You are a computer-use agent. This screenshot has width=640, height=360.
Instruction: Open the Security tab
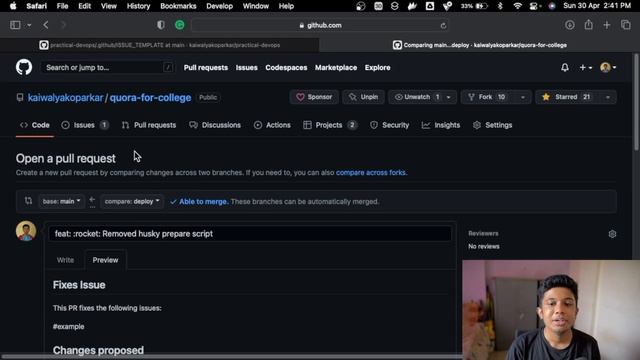pyautogui.click(x=389, y=125)
